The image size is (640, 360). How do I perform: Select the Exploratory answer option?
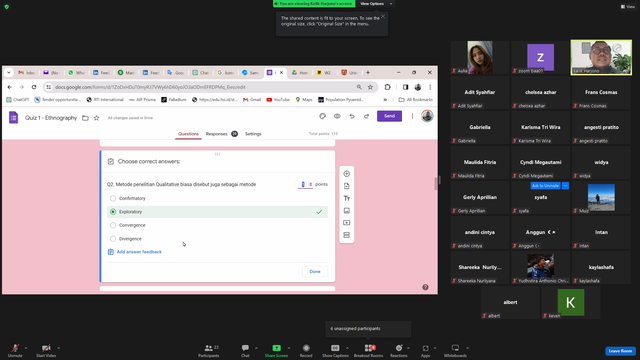click(x=113, y=212)
